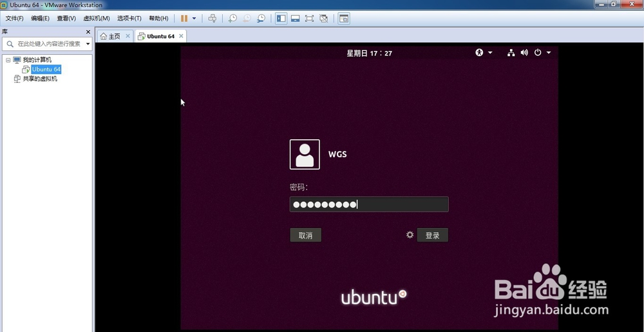Select 共享的虚拟机 in the library tree
The height and width of the screenshot is (332, 644).
(40, 79)
